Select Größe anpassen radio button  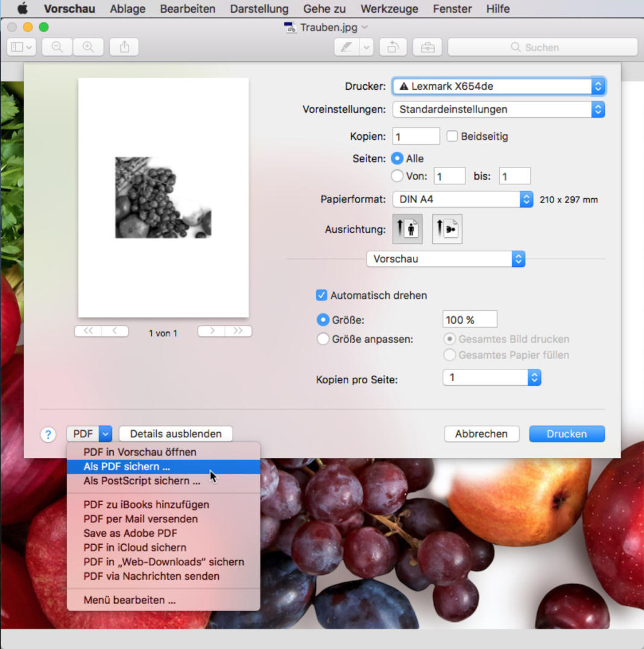pyautogui.click(x=323, y=339)
